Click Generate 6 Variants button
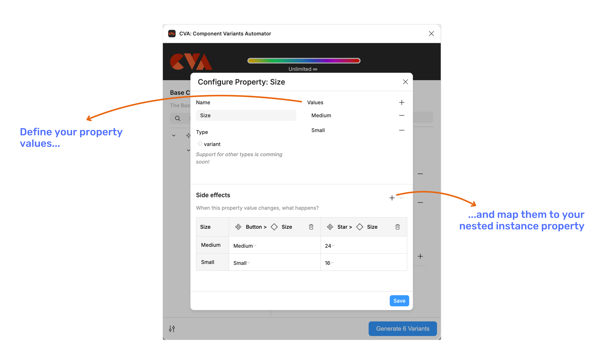This screenshot has width=604, height=364. coord(403,329)
